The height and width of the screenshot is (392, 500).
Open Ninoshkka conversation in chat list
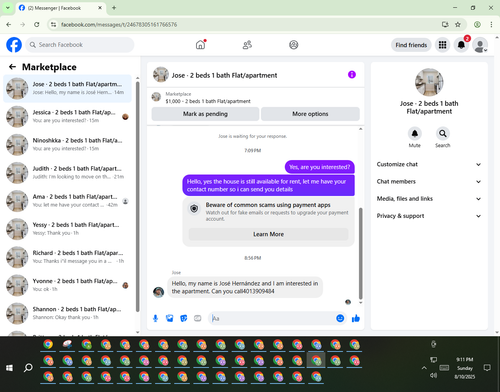coord(67,145)
